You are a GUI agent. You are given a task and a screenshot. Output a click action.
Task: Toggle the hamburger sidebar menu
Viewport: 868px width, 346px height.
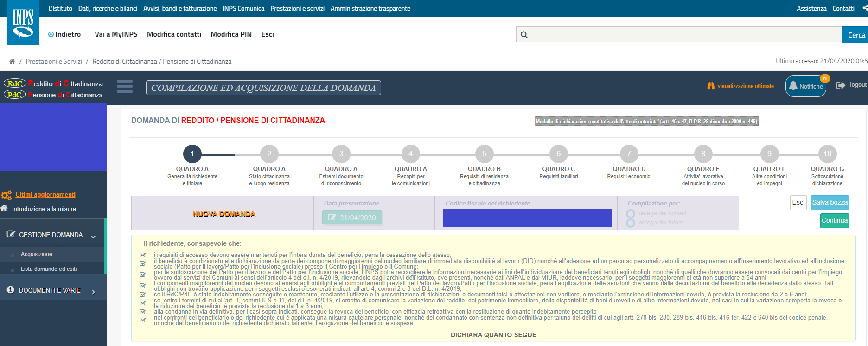point(125,86)
